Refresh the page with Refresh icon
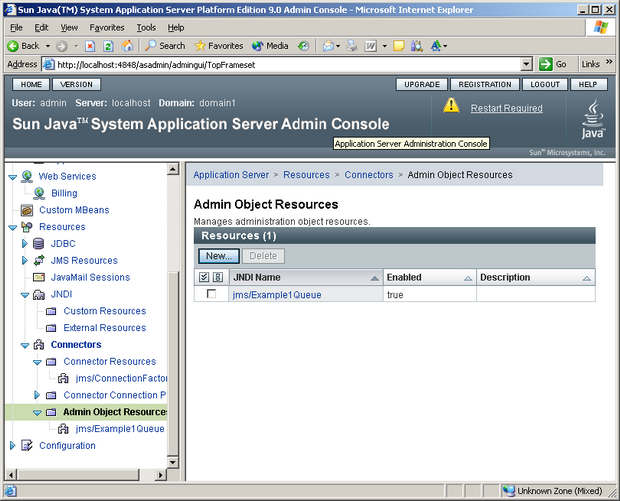The width and height of the screenshot is (620, 501). coord(108,46)
